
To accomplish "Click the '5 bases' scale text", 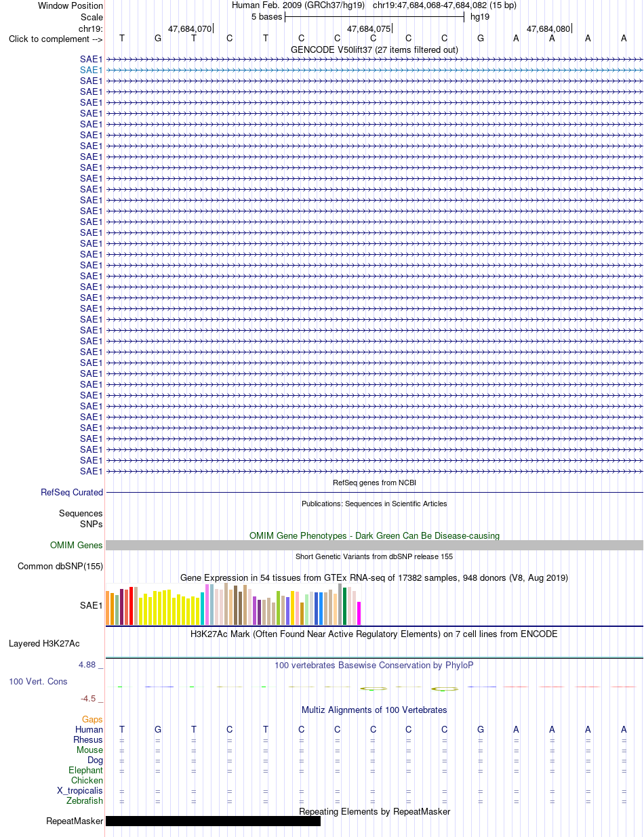I will coord(266,17).
